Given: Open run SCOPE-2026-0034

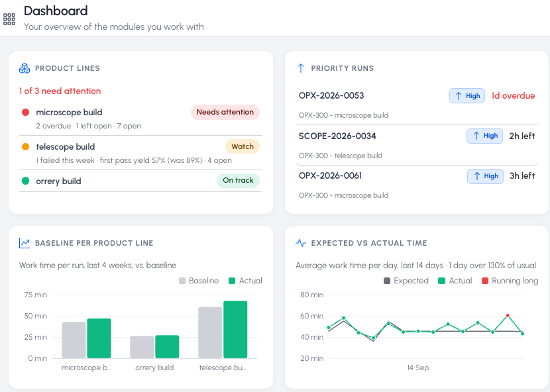Looking at the screenshot, I should [x=417, y=145].
